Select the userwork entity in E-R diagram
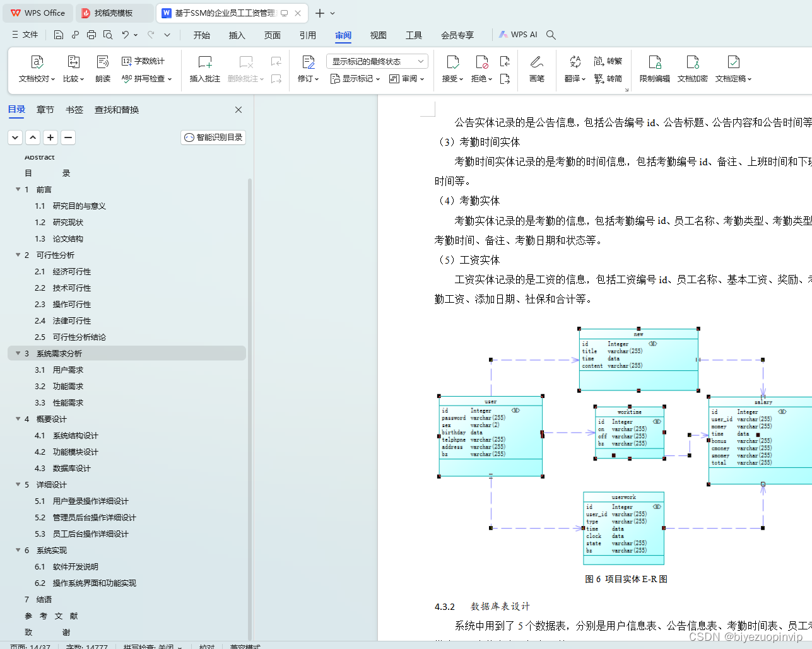Screen dimensions: 812x649 point(624,528)
